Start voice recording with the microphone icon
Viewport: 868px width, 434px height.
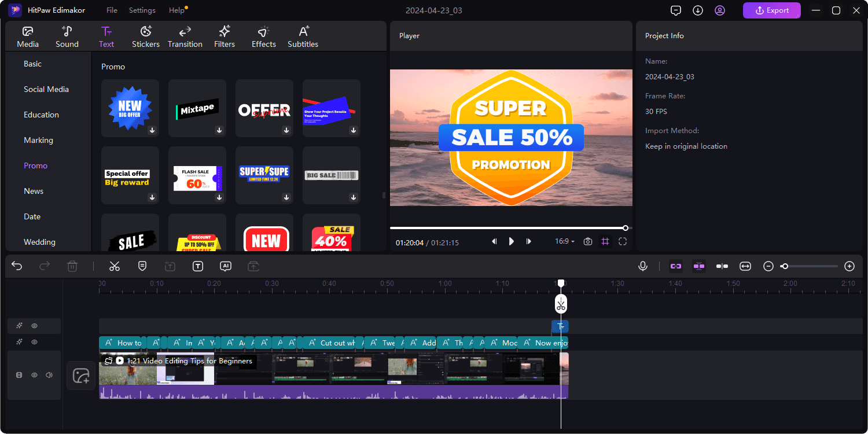coord(642,266)
